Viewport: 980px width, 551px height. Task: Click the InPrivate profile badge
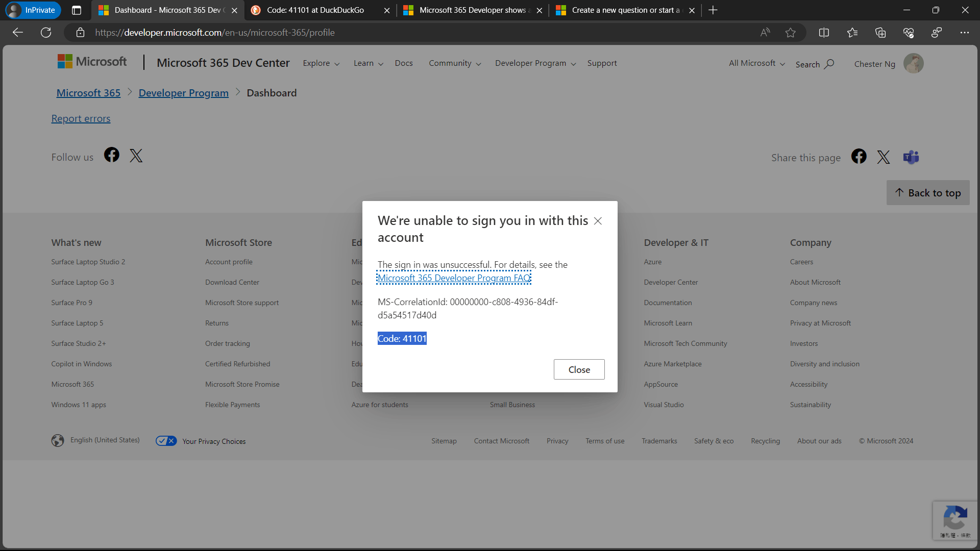[x=33, y=10]
